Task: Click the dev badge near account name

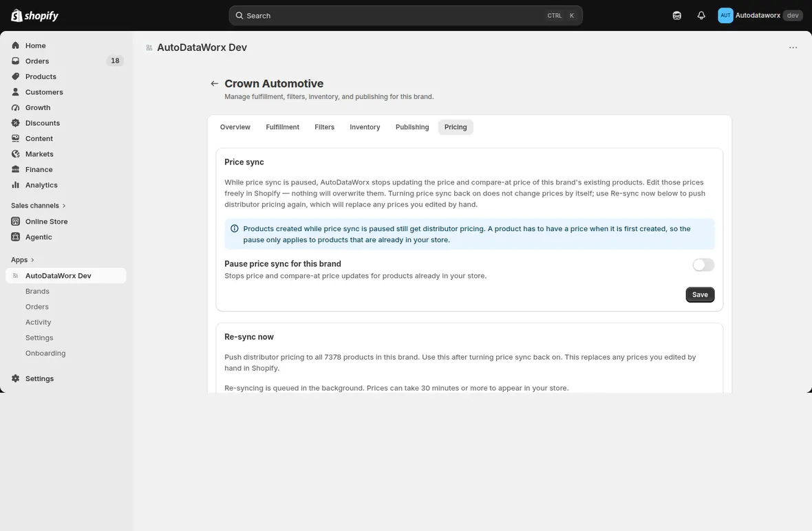Action: click(x=792, y=16)
